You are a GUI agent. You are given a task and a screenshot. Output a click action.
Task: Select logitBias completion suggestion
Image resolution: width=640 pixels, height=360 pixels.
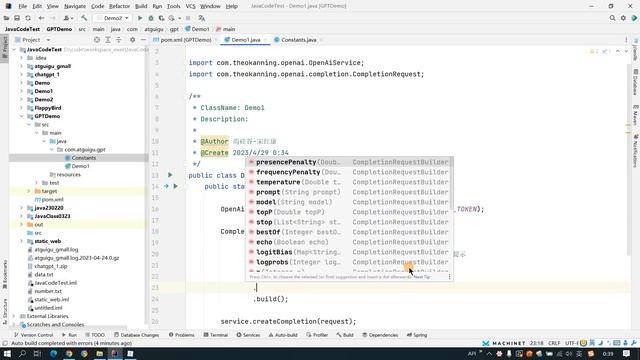[x=349, y=252]
